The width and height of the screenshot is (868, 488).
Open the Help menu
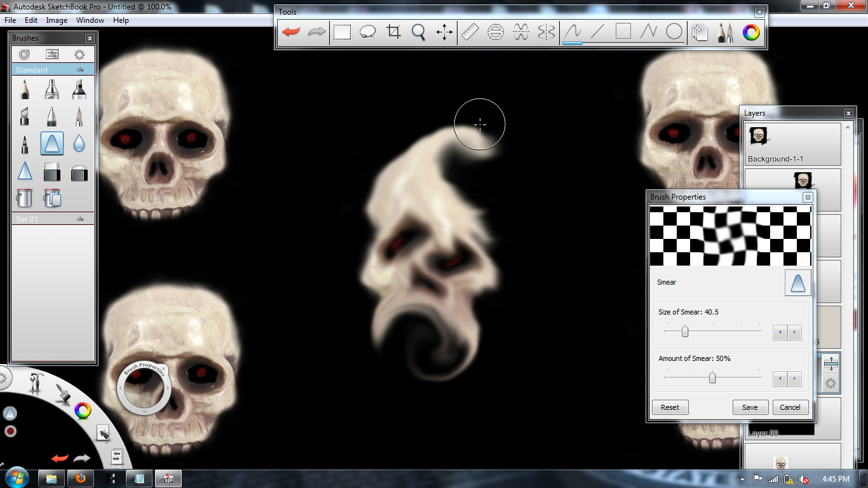pyautogui.click(x=121, y=20)
